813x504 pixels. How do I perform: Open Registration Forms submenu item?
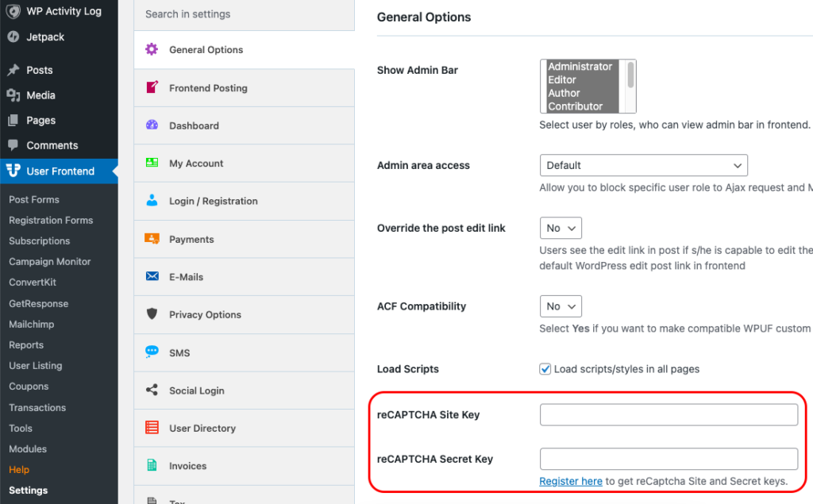coord(51,221)
